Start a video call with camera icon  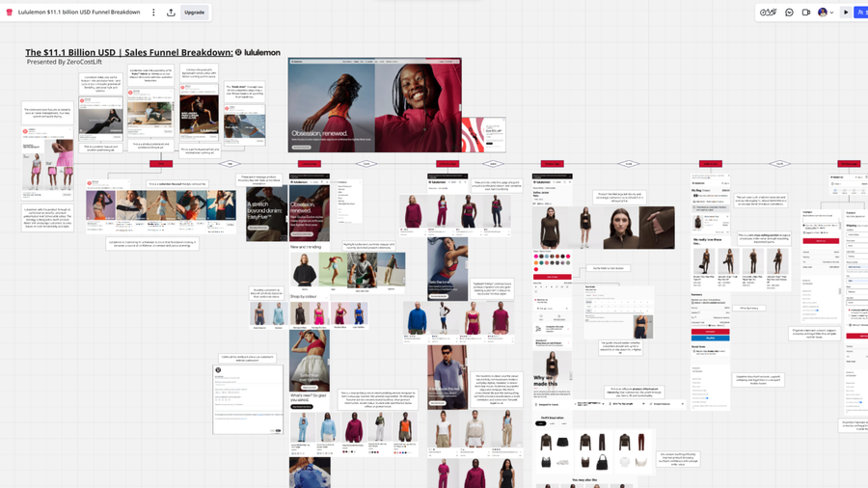(806, 13)
